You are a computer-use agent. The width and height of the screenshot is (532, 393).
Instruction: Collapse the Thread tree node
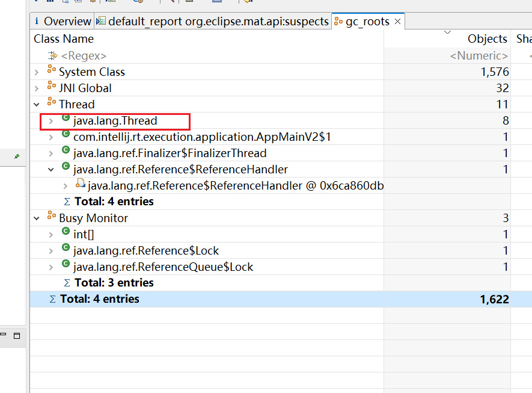point(37,105)
